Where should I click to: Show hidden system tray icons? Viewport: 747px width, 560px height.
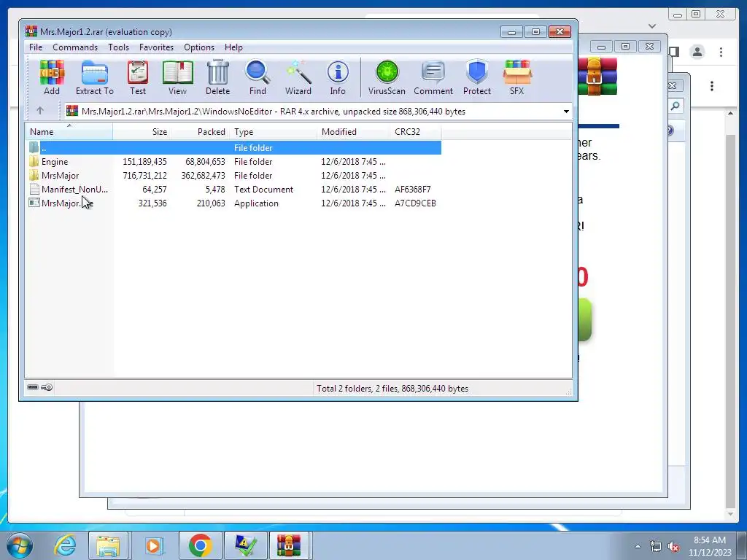pos(638,547)
